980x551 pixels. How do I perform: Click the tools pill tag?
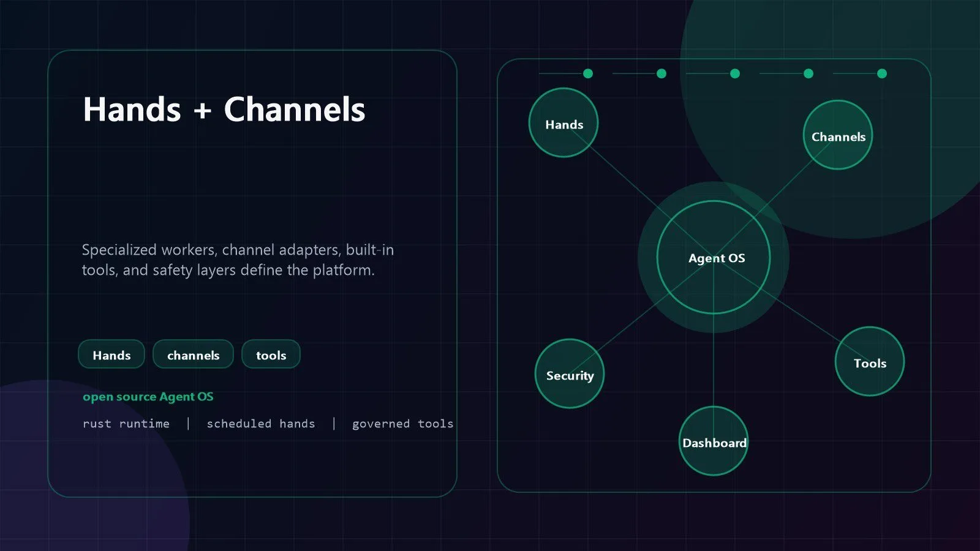click(271, 354)
